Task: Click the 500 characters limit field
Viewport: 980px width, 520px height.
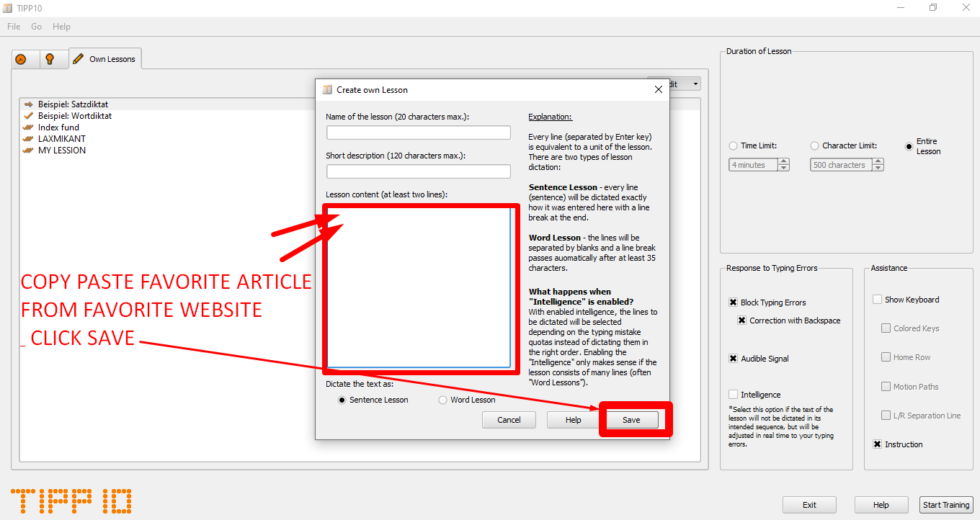Action: pos(841,165)
